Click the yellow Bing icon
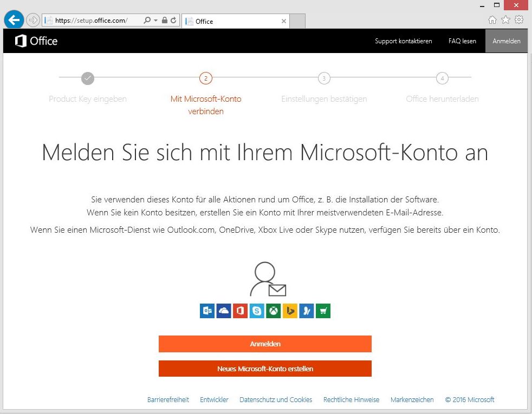The height and width of the screenshot is (414, 532). click(x=290, y=311)
